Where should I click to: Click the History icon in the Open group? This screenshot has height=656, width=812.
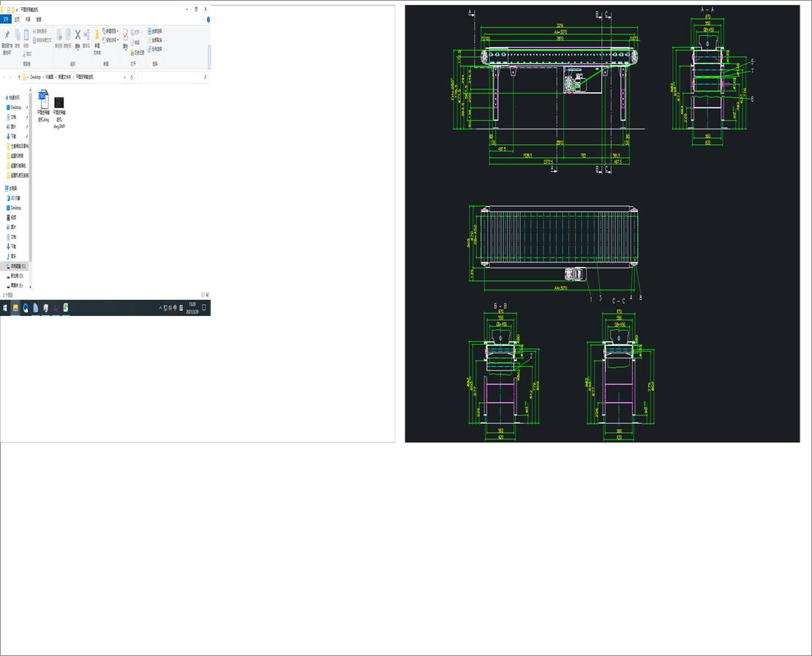point(138,53)
